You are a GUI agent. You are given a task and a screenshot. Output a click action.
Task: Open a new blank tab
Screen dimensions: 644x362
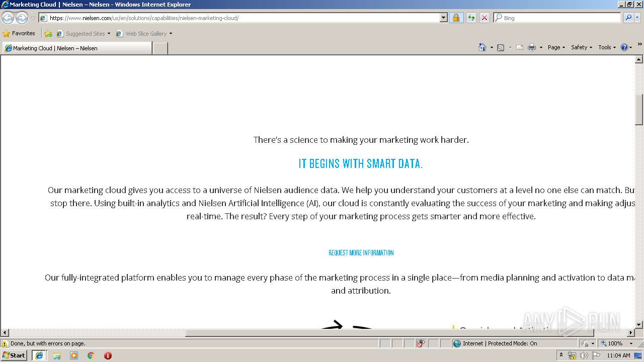point(160,48)
